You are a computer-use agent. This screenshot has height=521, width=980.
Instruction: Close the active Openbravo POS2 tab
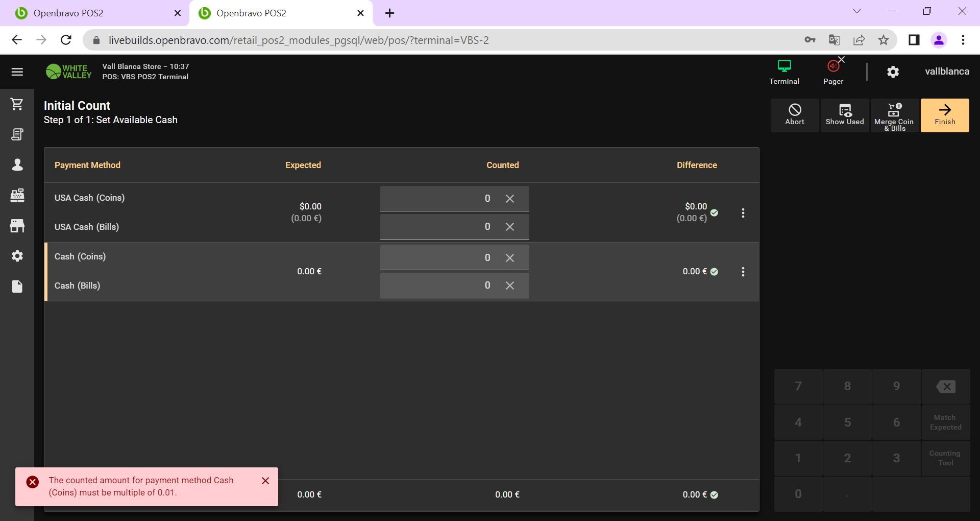pyautogui.click(x=360, y=13)
